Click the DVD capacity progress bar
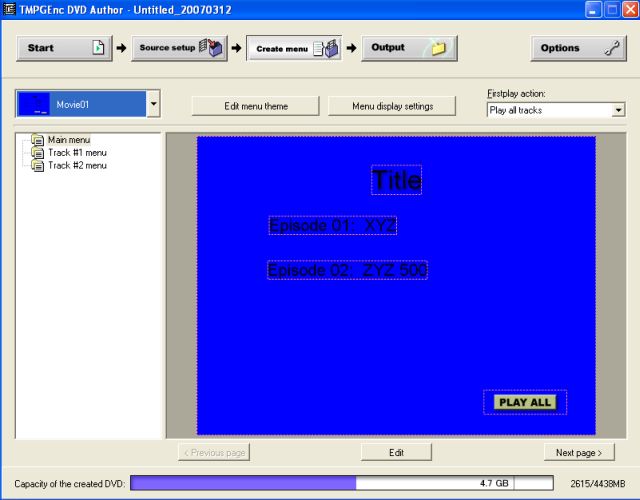The image size is (640, 500). point(342,483)
